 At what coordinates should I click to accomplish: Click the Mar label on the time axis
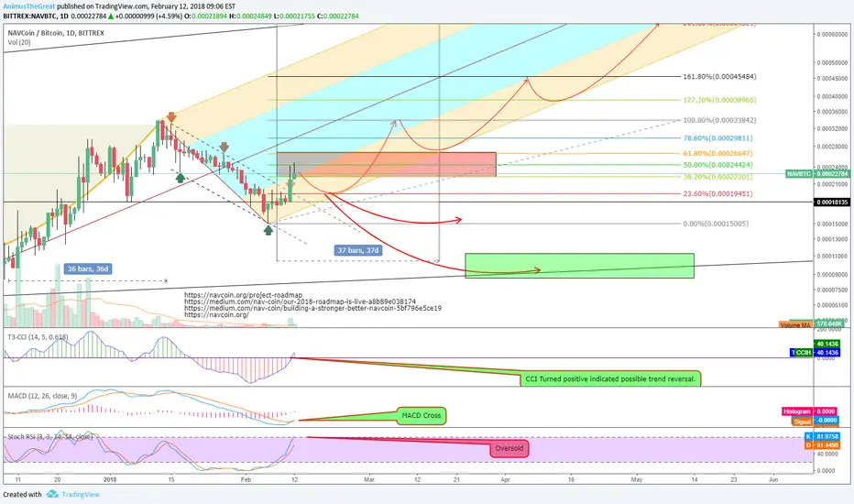pyautogui.click(x=369, y=480)
